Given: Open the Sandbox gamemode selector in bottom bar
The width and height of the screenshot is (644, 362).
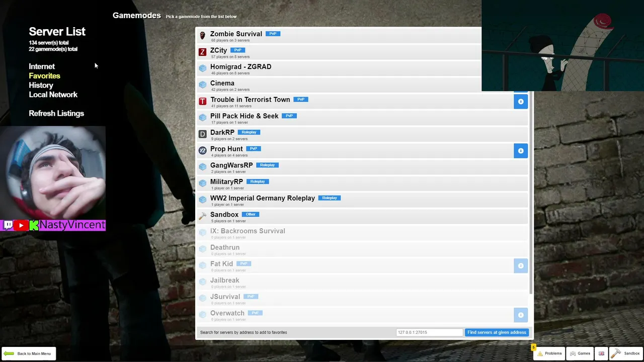Looking at the screenshot, I should pos(626,353).
